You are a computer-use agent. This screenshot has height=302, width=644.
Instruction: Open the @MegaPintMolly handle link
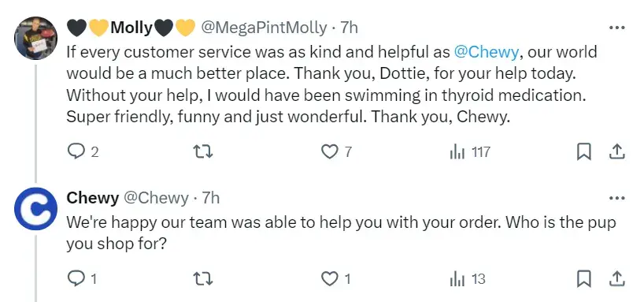(264, 28)
